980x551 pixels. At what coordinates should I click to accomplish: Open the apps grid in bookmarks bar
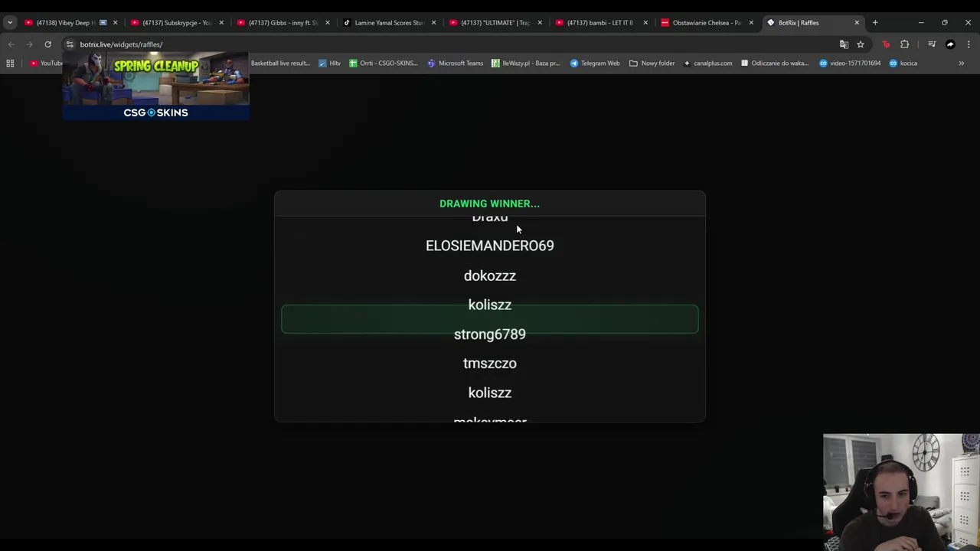[x=10, y=63]
